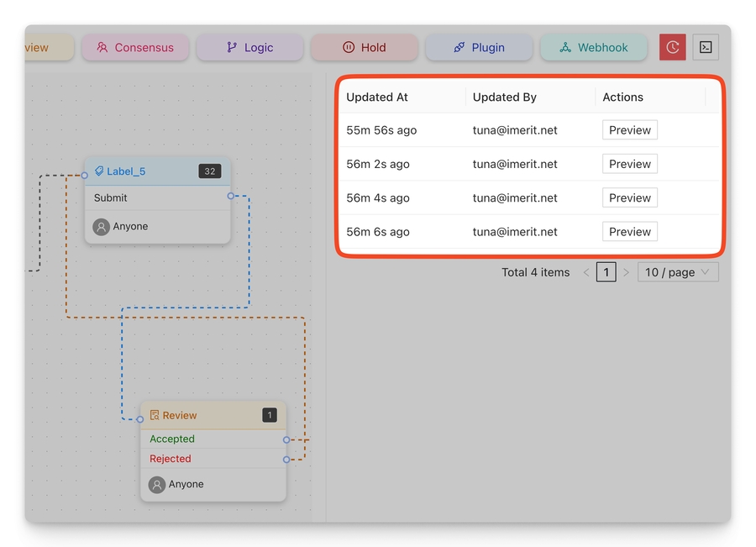Click the Label_5 tag icon
The height and width of the screenshot is (547, 756).
tap(99, 171)
